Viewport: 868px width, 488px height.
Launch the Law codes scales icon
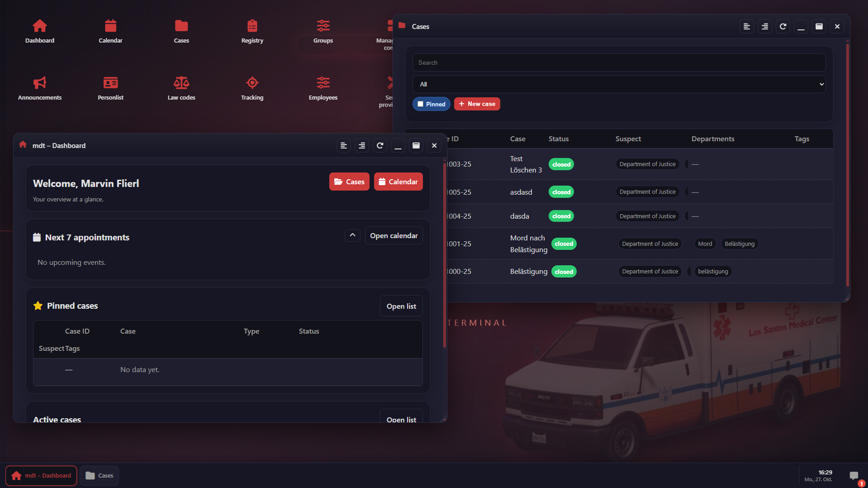click(x=181, y=88)
